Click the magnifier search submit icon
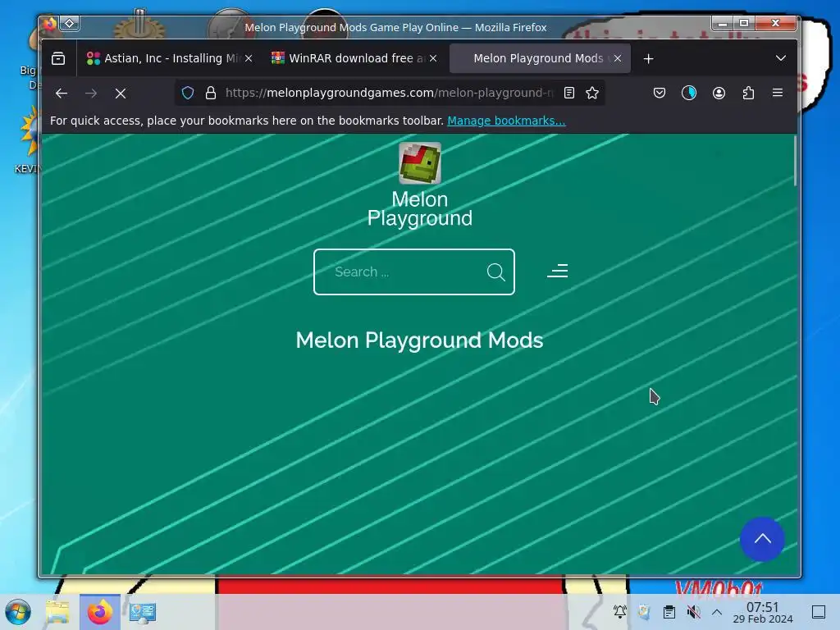The width and height of the screenshot is (840, 630). pyautogui.click(x=495, y=272)
